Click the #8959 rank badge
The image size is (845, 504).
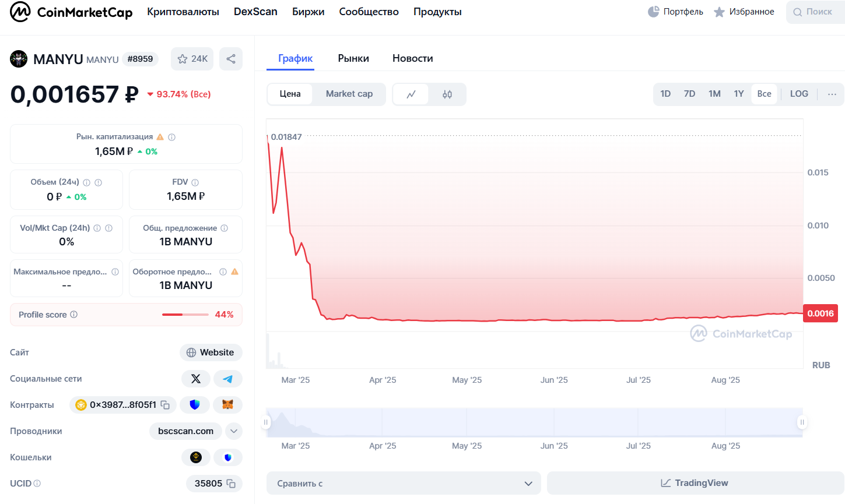(x=141, y=59)
